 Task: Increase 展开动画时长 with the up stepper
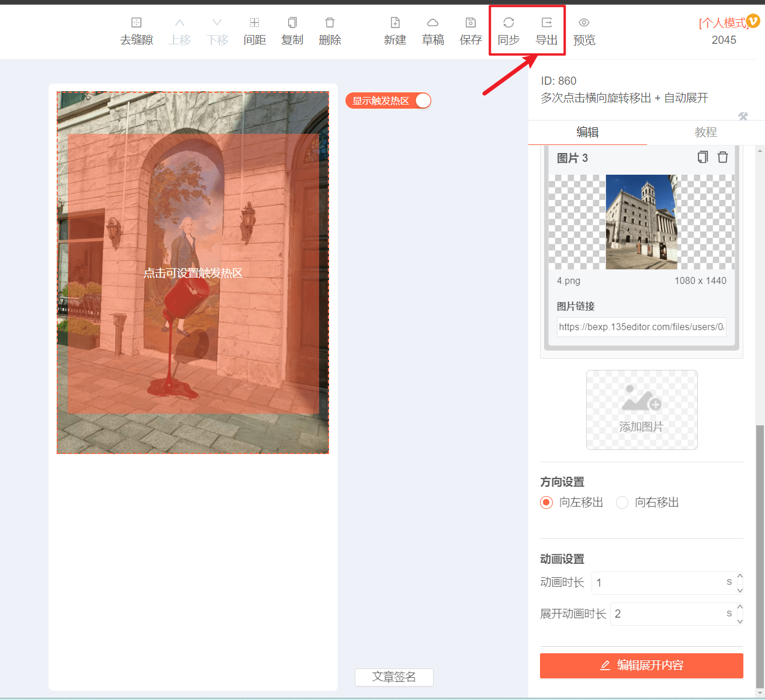(x=740, y=607)
